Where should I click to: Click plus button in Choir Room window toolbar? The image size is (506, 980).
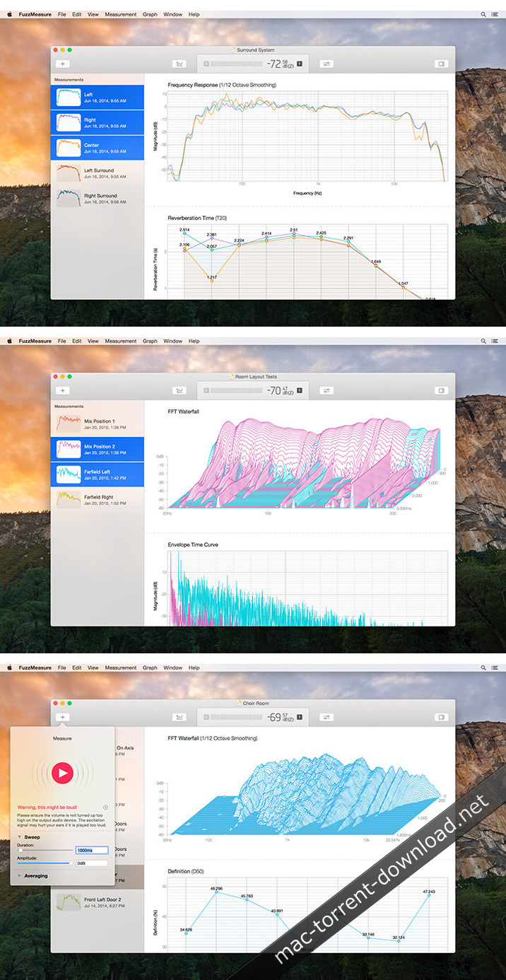pos(62,717)
